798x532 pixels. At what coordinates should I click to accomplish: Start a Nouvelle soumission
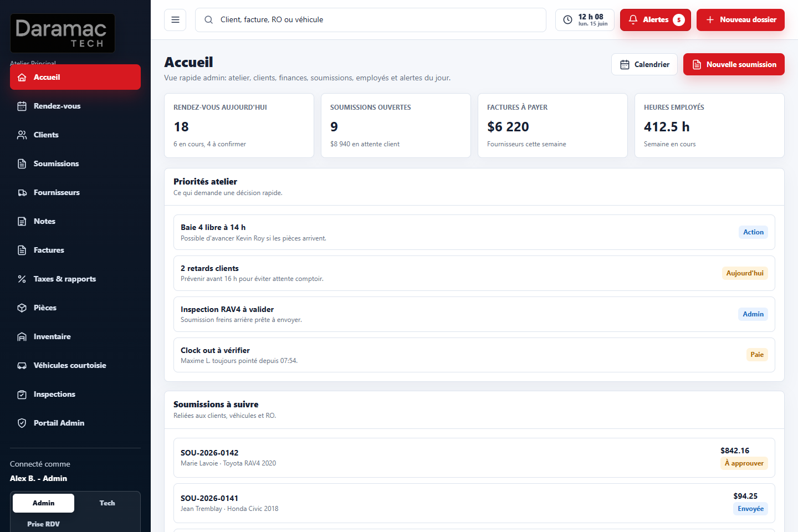point(734,64)
